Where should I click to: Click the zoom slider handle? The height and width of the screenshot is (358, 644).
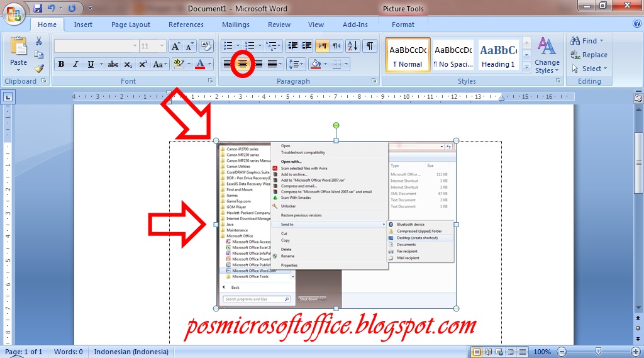599,352
